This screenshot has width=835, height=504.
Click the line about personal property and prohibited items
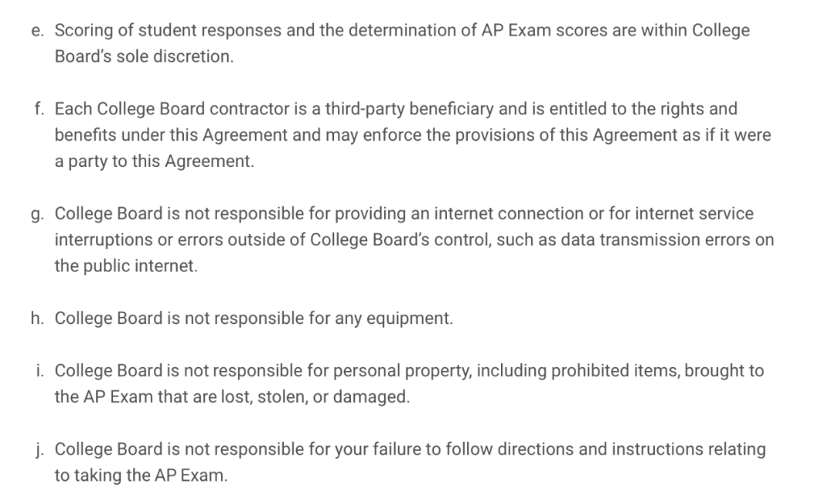pos(409,371)
